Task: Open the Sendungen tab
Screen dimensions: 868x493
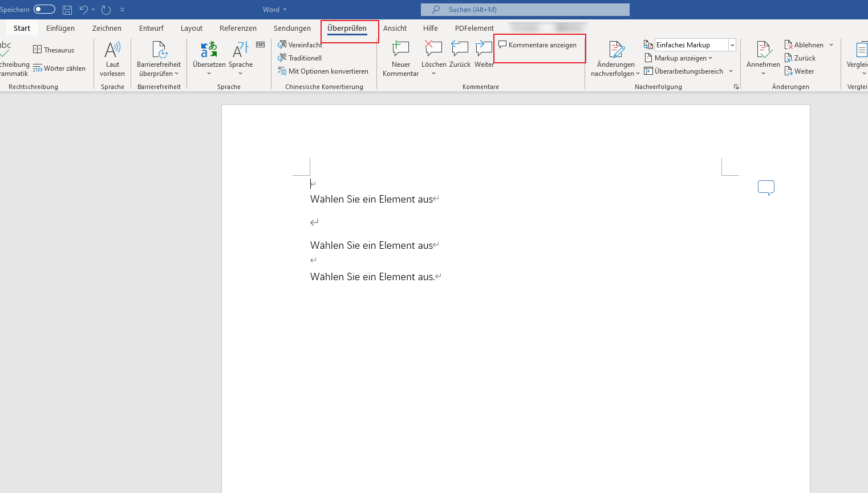Action: pos(292,28)
